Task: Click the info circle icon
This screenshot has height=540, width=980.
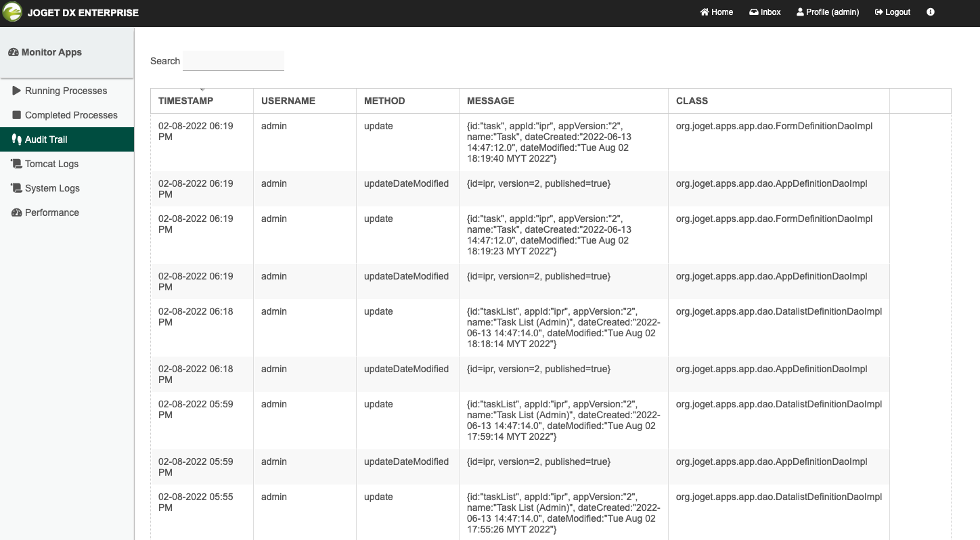Action: tap(931, 12)
